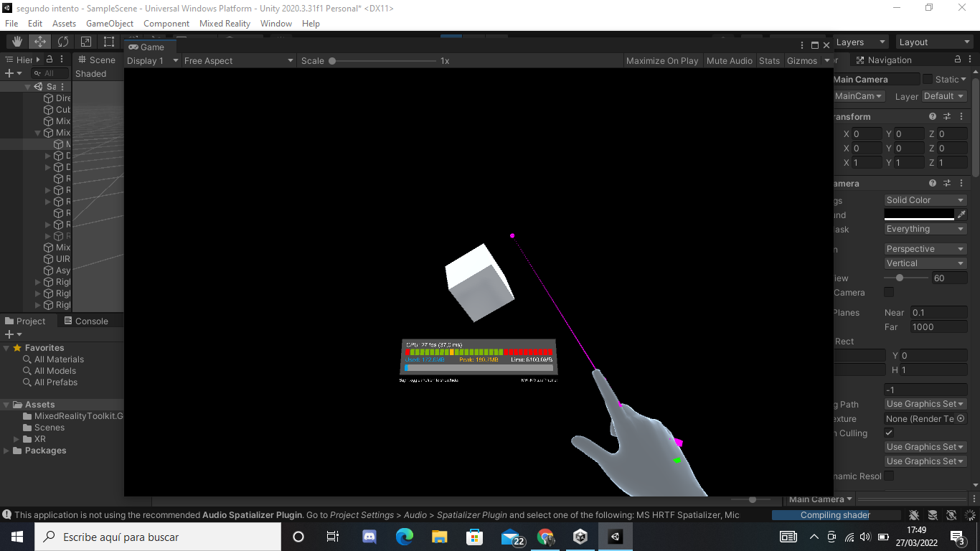Select the Scale tool
This screenshot has width=980, height=551.
tap(86, 42)
